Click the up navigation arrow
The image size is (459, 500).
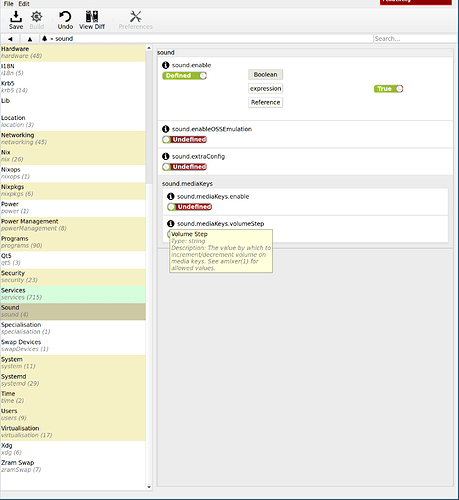coord(30,39)
